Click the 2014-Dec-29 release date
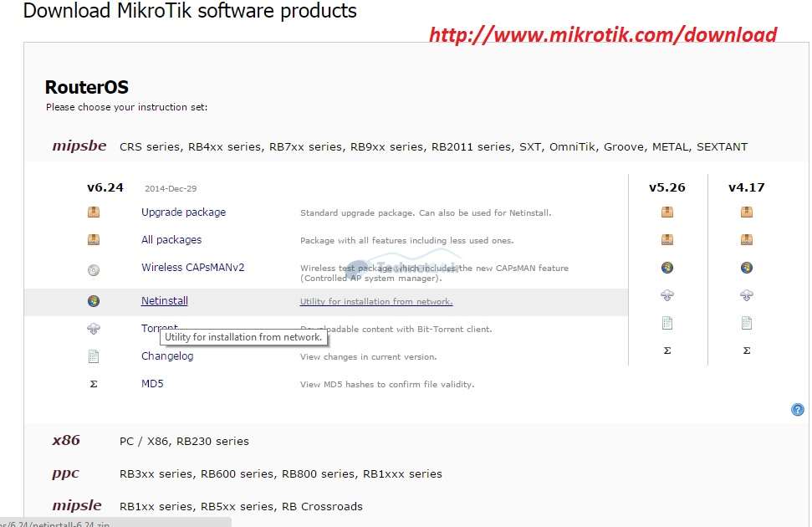The image size is (812, 527). coord(171,188)
